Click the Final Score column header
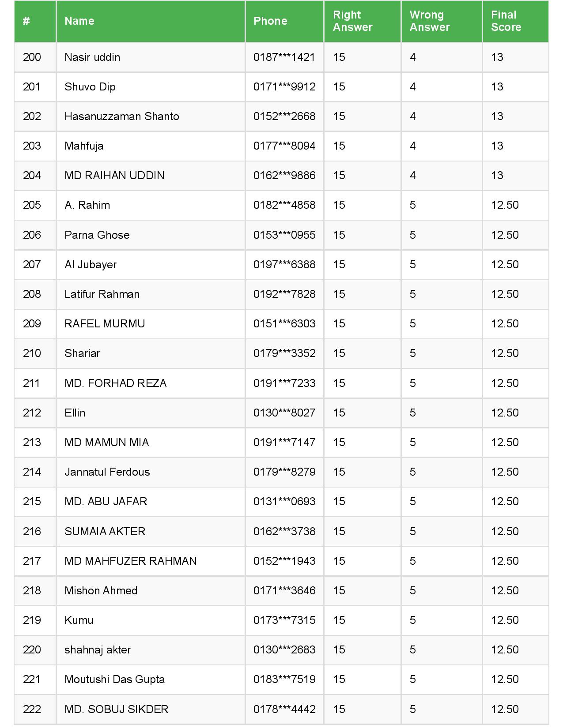This screenshot has width=563, height=728. tap(506, 21)
